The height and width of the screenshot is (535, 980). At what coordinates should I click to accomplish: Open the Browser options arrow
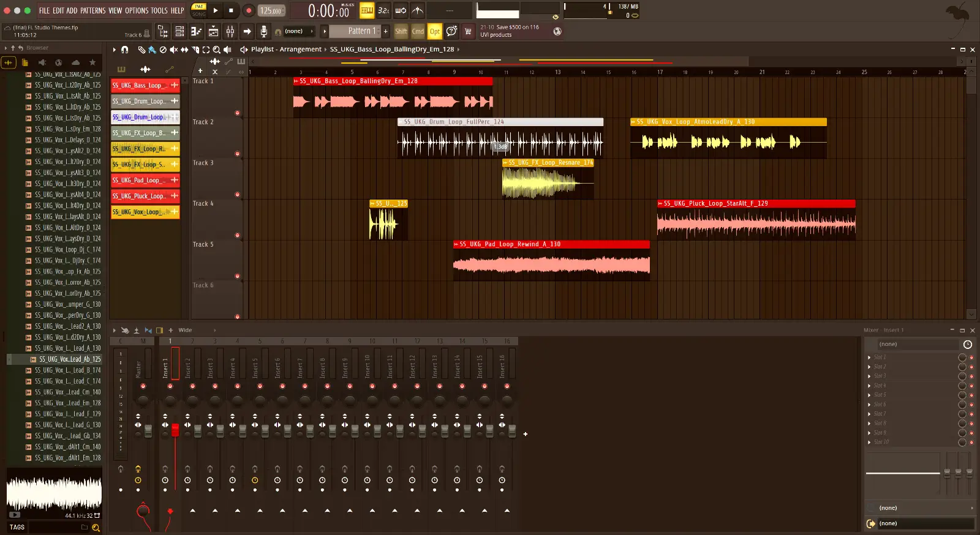click(x=6, y=48)
